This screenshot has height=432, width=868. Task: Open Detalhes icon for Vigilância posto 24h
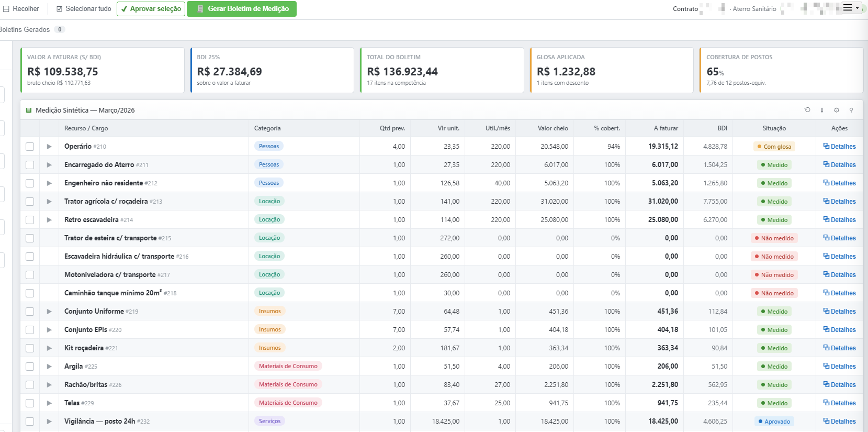[x=826, y=421]
